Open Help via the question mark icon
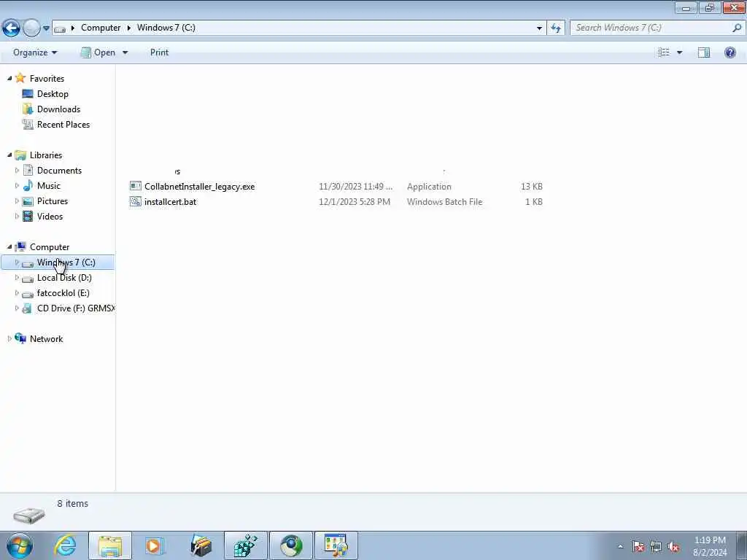Image resolution: width=747 pixels, height=560 pixels. pyautogui.click(x=729, y=52)
